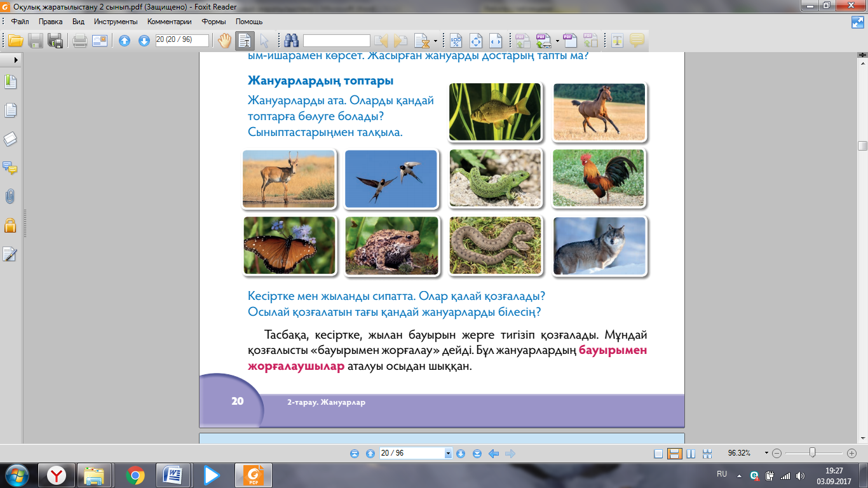The width and height of the screenshot is (868, 488).
Task: Open search options page icon
Action: (421, 41)
